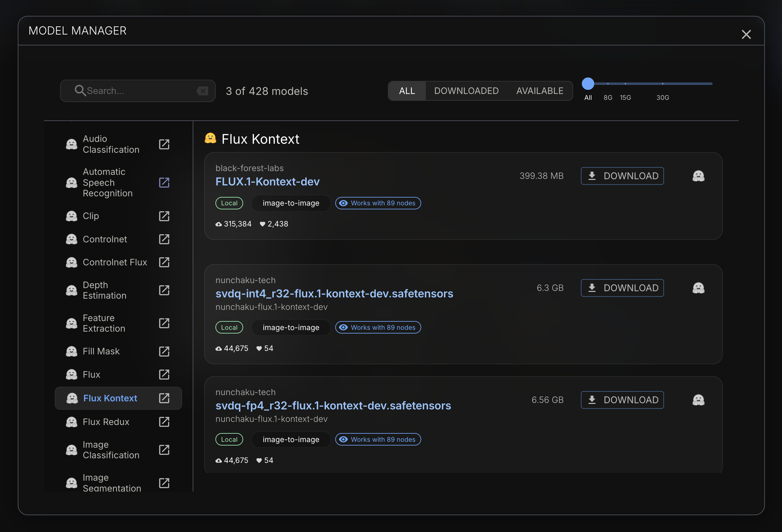Click Works with 89 nodes on svdq-fp4 card
This screenshot has width=782, height=532.
click(x=378, y=440)
